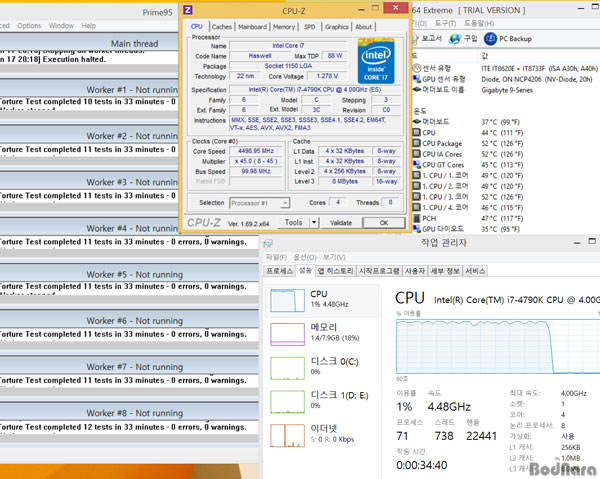
Task: Click Gigabyte 9-Series motherboard name value
Action: pos(507,90)
